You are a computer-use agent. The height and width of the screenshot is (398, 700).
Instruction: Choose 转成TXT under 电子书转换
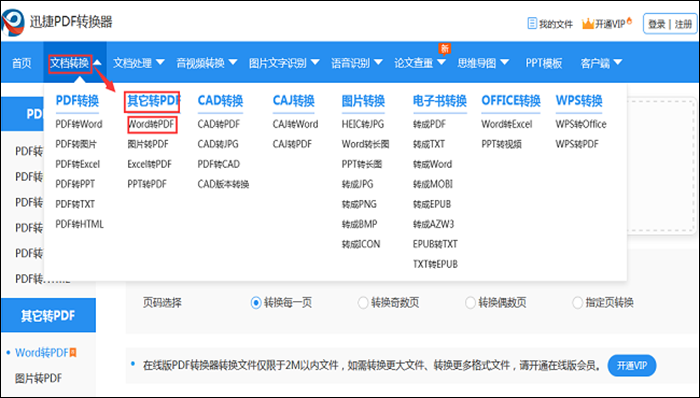(x=429, y=144)
